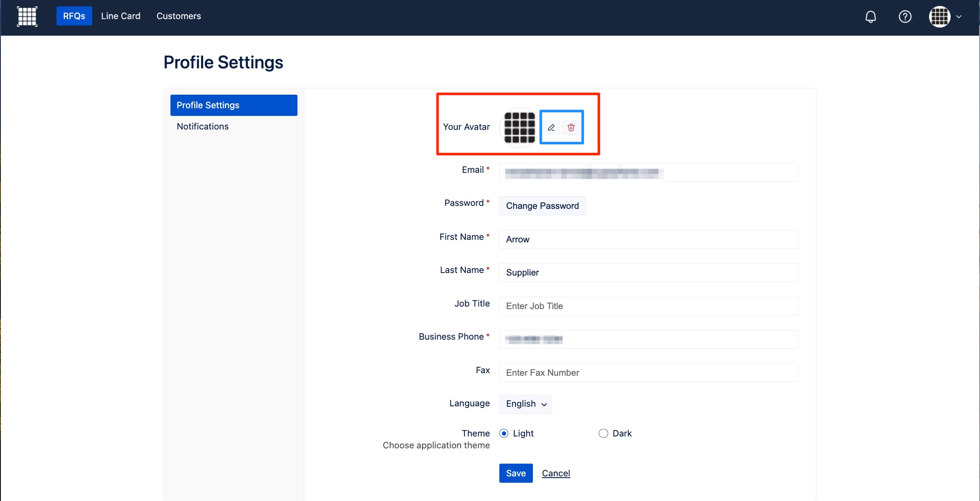Click the First Name field

649,239
